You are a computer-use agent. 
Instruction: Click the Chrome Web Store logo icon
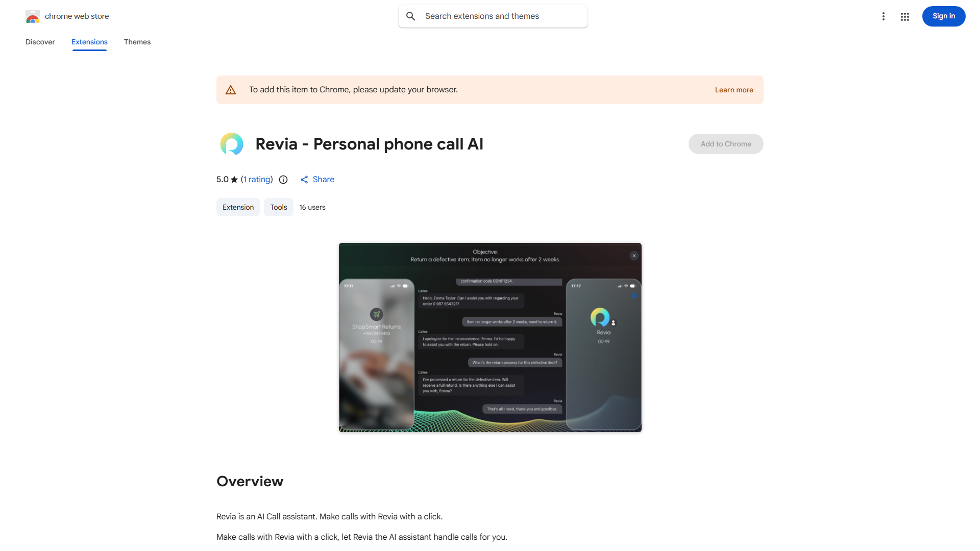[33, 16]
